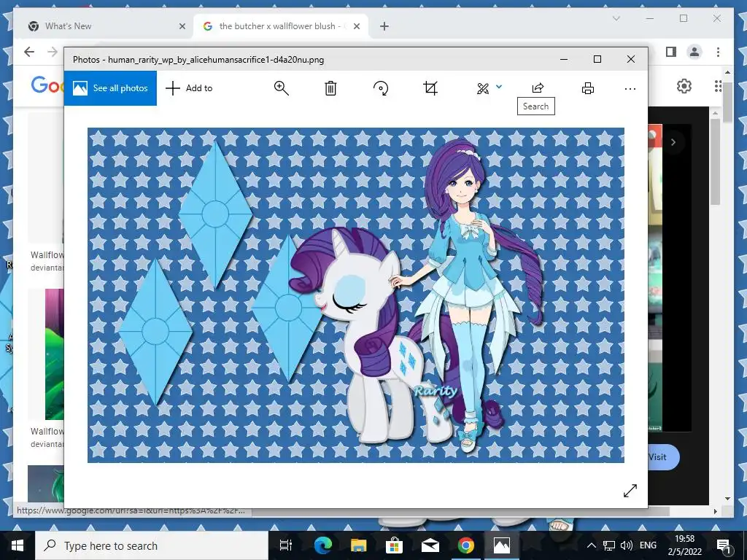Open Chrome's tab search chevron

616,18
